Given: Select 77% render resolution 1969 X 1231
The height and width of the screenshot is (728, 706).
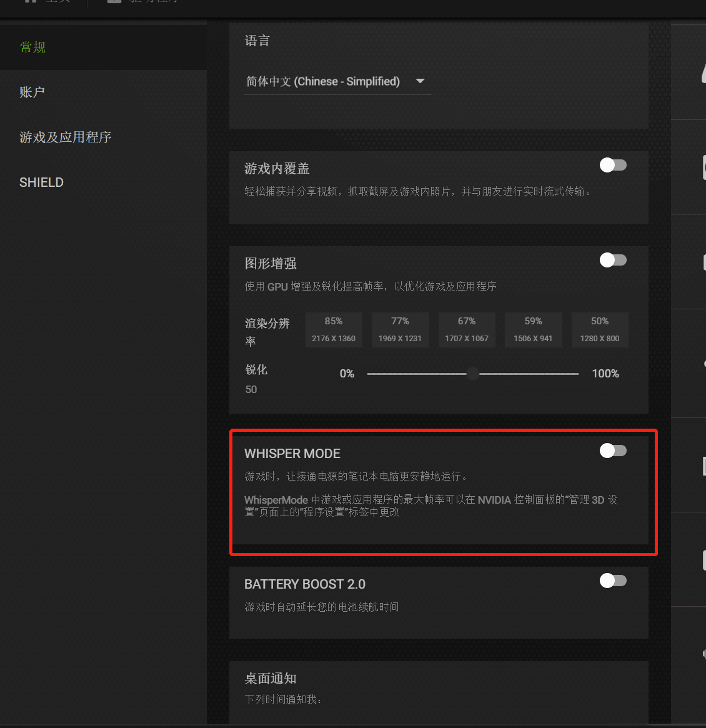Looking at the screenshot, I should tap(400, 330).
